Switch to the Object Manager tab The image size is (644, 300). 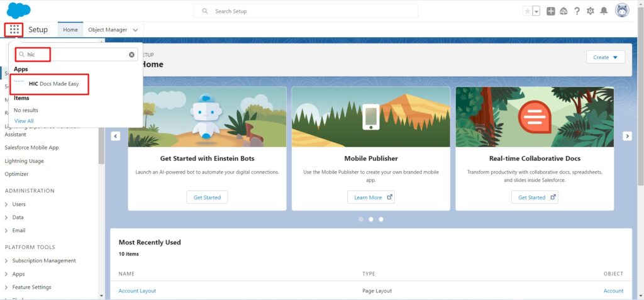[x=107, y=30]
